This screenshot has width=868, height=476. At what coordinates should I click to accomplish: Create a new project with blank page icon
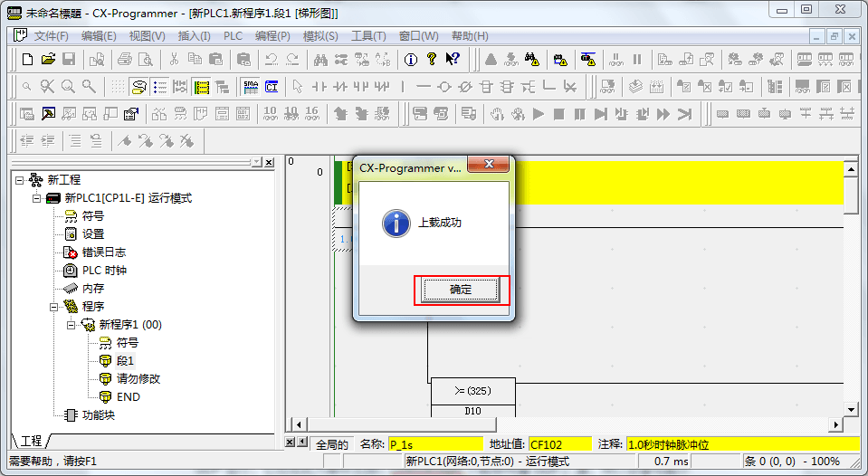pyautogui.click(x=27, y=59)
